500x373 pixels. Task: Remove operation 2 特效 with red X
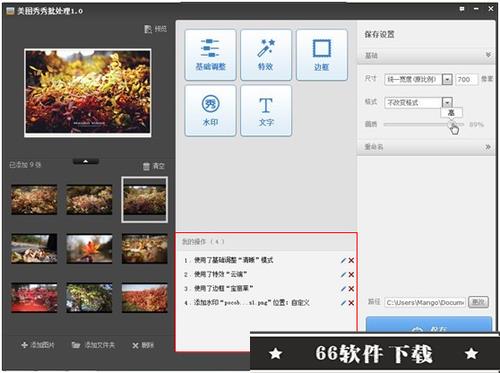point(351,275)
